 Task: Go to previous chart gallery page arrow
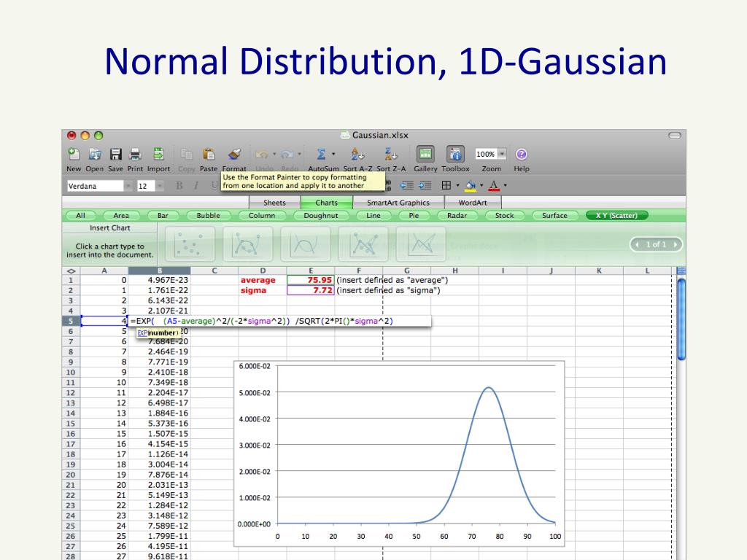(637, 244)
